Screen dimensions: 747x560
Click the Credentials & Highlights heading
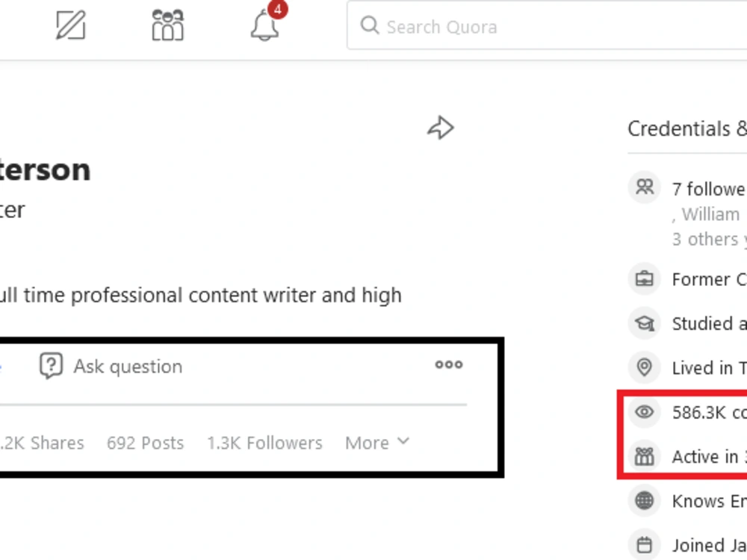pos(687,128)
